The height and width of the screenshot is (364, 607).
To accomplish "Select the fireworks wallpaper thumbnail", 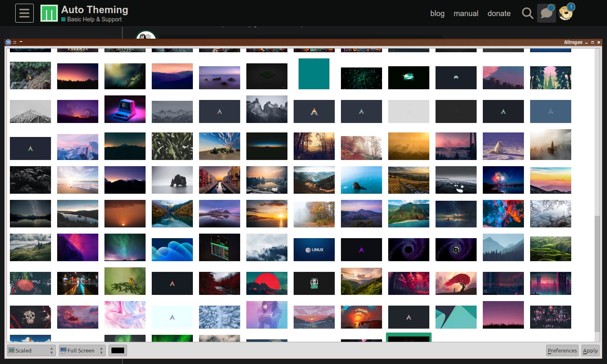I will (503, 180).
